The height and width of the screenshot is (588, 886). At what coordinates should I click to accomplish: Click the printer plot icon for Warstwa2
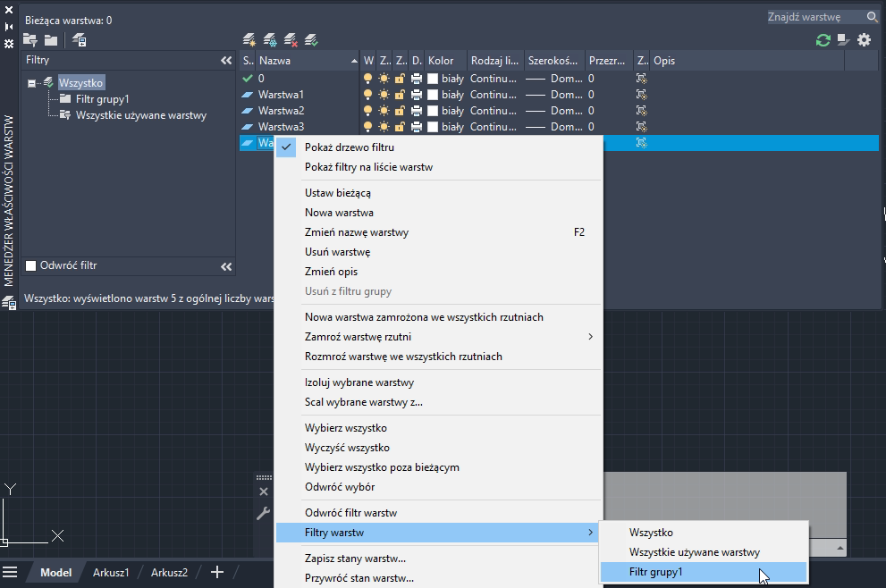click(x=417, y=111)
